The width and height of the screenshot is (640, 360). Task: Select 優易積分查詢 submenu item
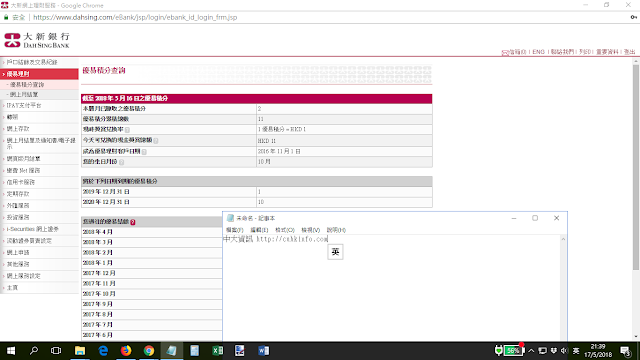[27, 84]
